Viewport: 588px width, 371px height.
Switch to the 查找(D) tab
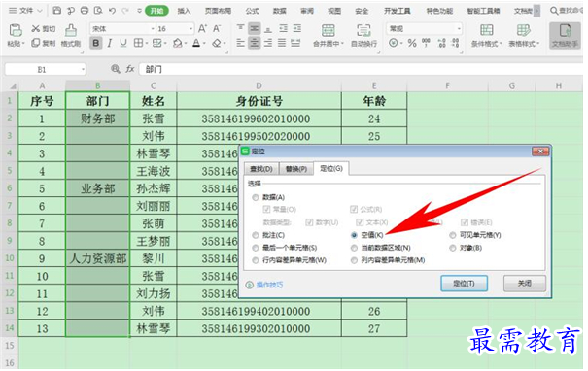coord(261,169)
